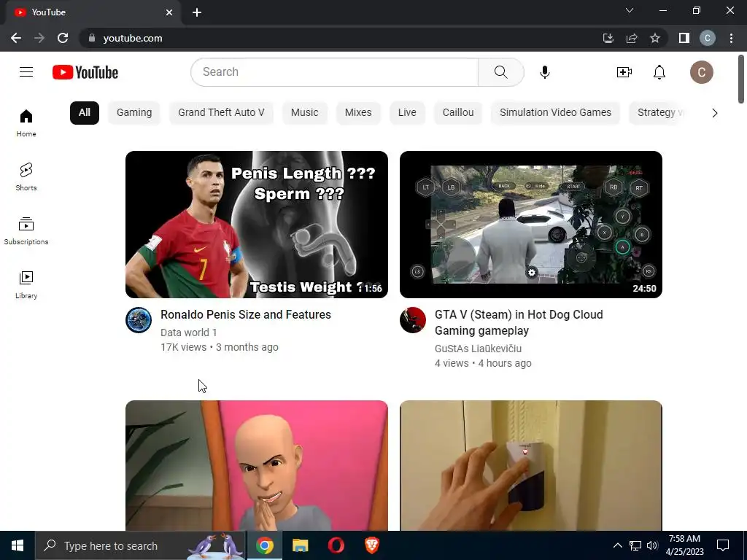Select the All filter chip
This screenshot has width=747, height=560.
(x=85, y=113)
